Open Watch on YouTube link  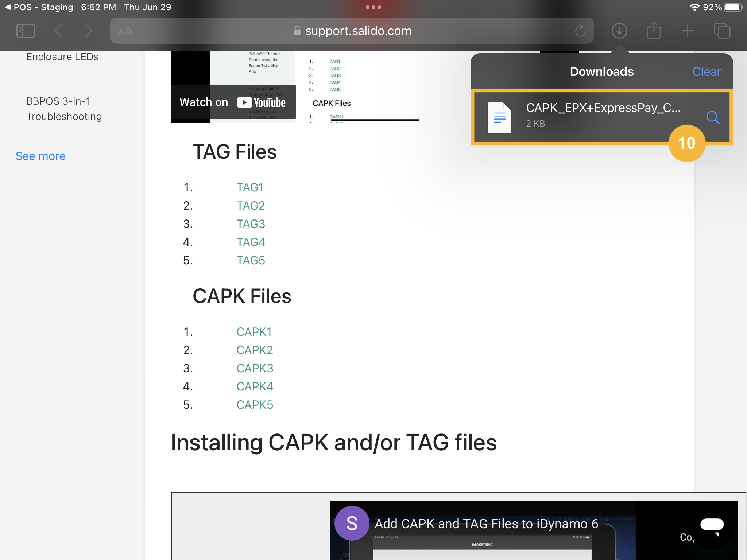click(233, 102)
